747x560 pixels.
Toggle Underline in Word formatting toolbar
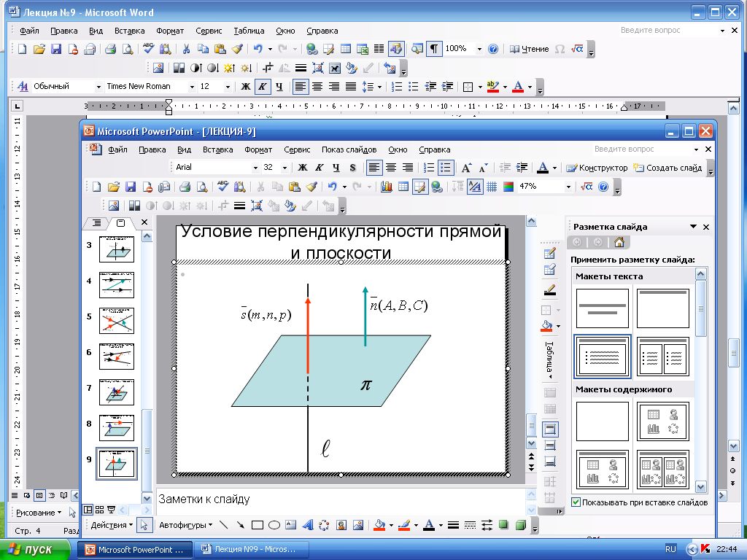tap(279, 86)
